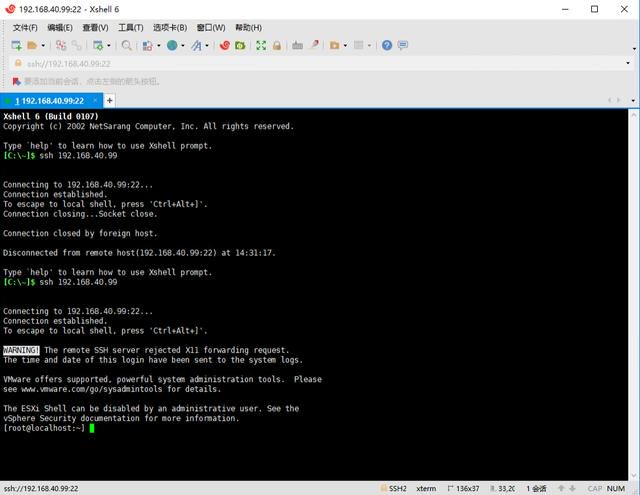Click the Lock Screen padlock icon
640x495 pixels.
tap(277, 45)
